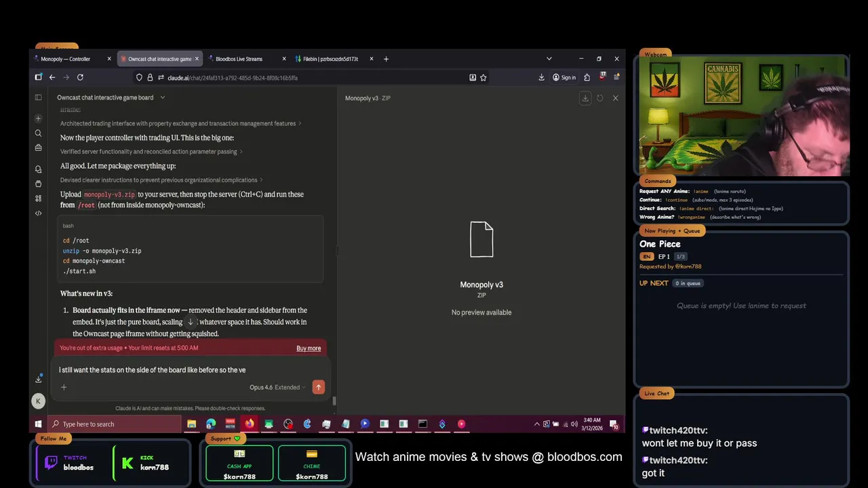Viewport: 868px width, 488px height.
Task: Click the padlock site security icon
Action: click(x=150, y=78)
